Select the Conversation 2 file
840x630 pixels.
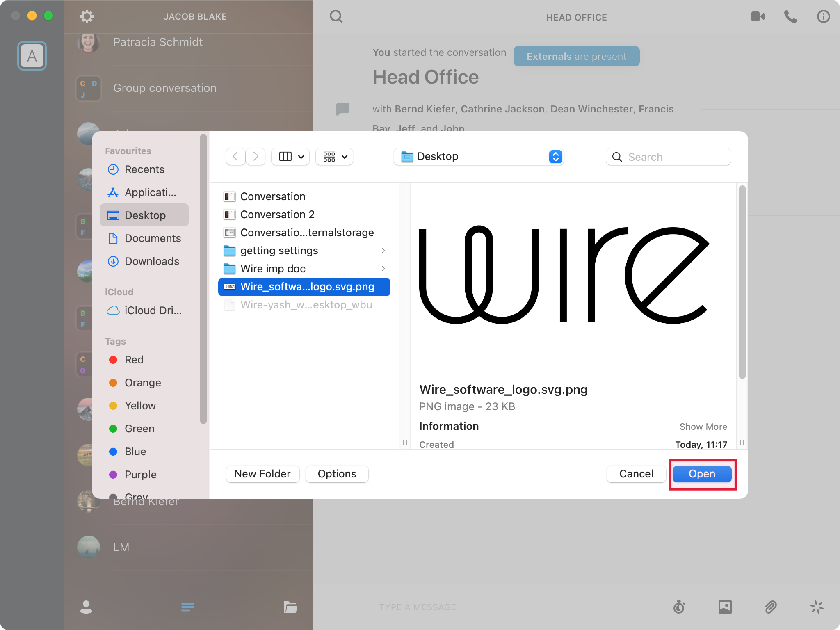304,215
